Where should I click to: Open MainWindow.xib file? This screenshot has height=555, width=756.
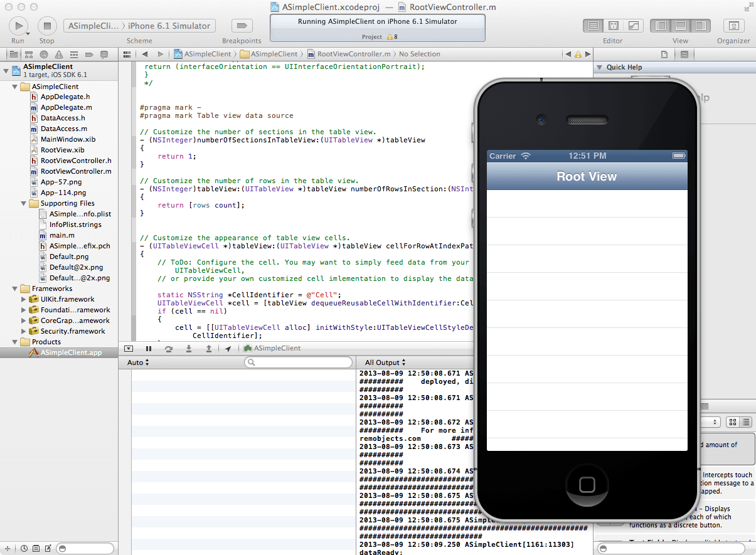tap(63, 139)
